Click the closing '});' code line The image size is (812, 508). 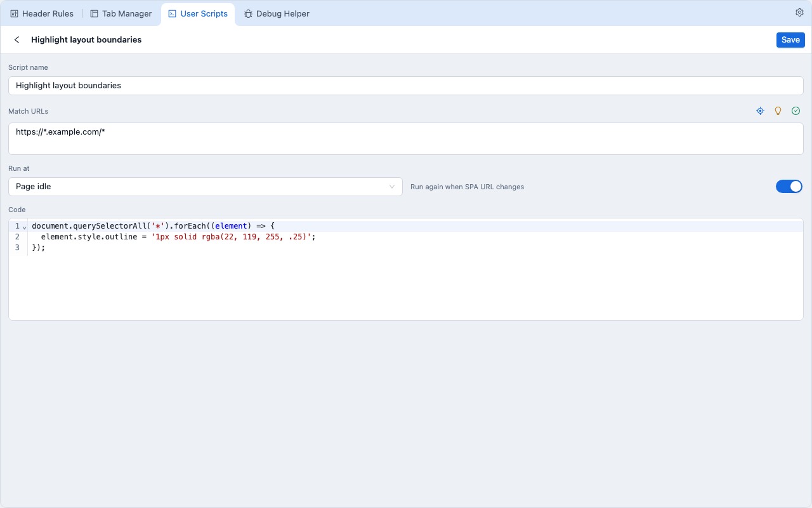pos(39,248)
